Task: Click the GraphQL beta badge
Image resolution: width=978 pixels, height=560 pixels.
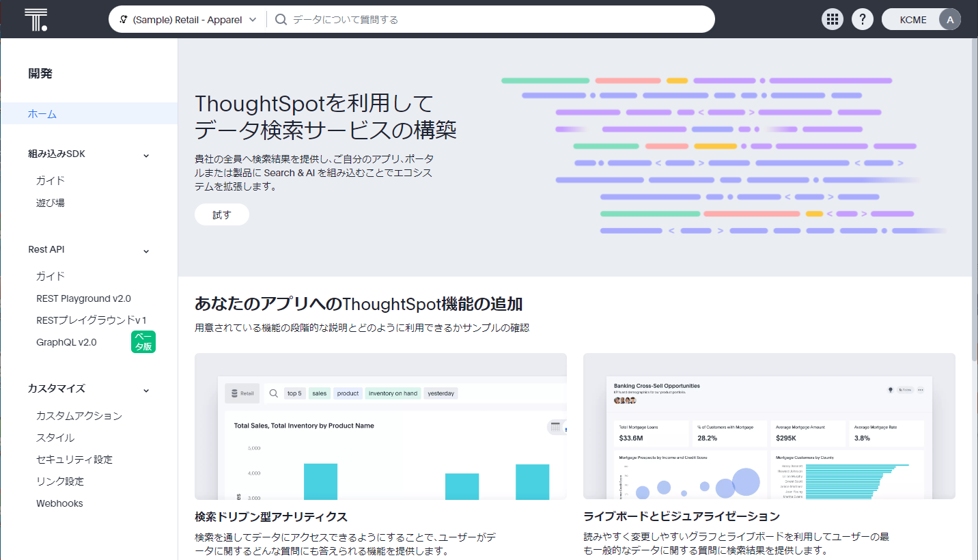Action: click(143, 342)
